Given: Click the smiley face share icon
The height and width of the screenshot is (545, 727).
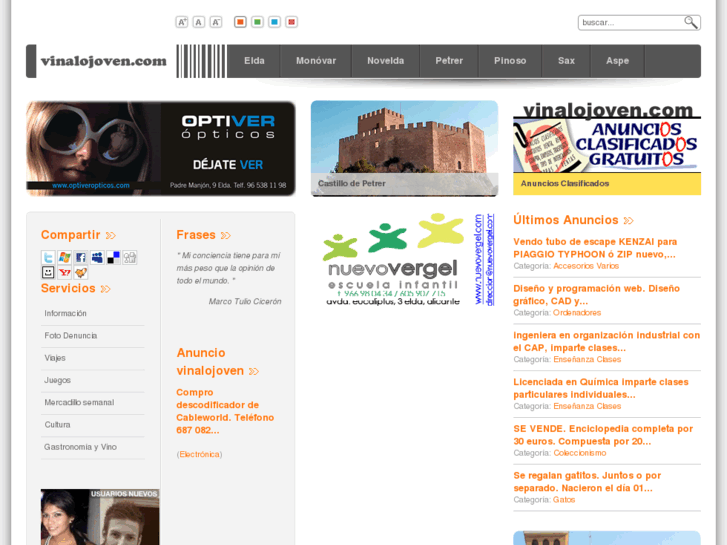Looking at the screenshot, I should (48, 272).
